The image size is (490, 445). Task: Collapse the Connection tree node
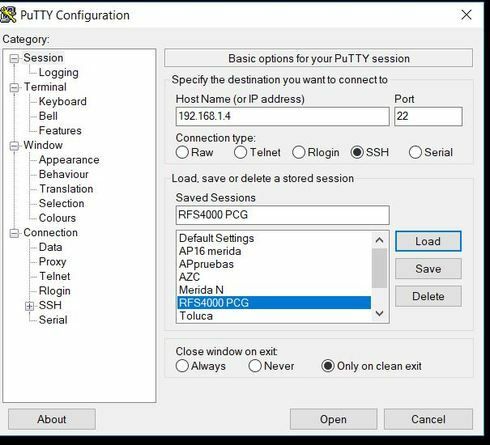[x=14, y=233]
